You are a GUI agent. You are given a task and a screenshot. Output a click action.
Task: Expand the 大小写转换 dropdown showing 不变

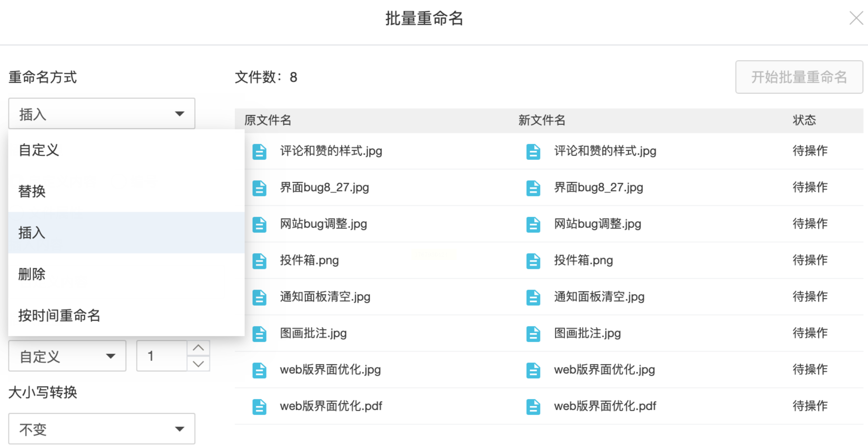pyautogui.click(x=101, y=429)
